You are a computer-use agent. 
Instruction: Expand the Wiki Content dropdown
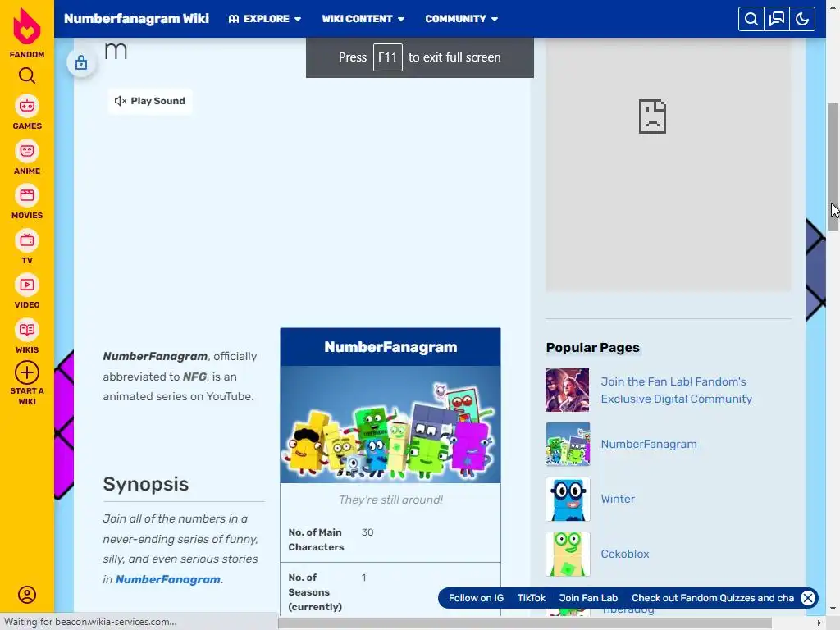[x=363, y=19]
